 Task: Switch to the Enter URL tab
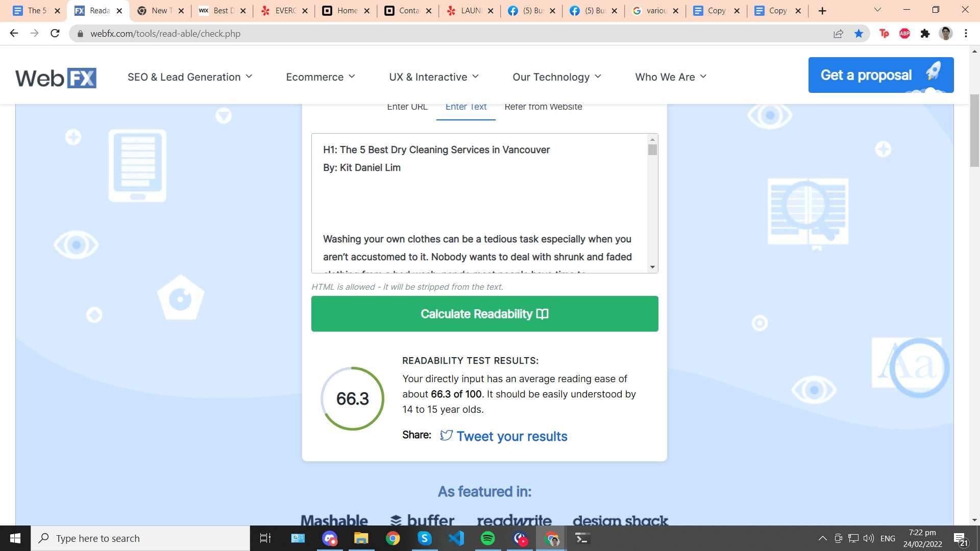[x=407, y=107]
